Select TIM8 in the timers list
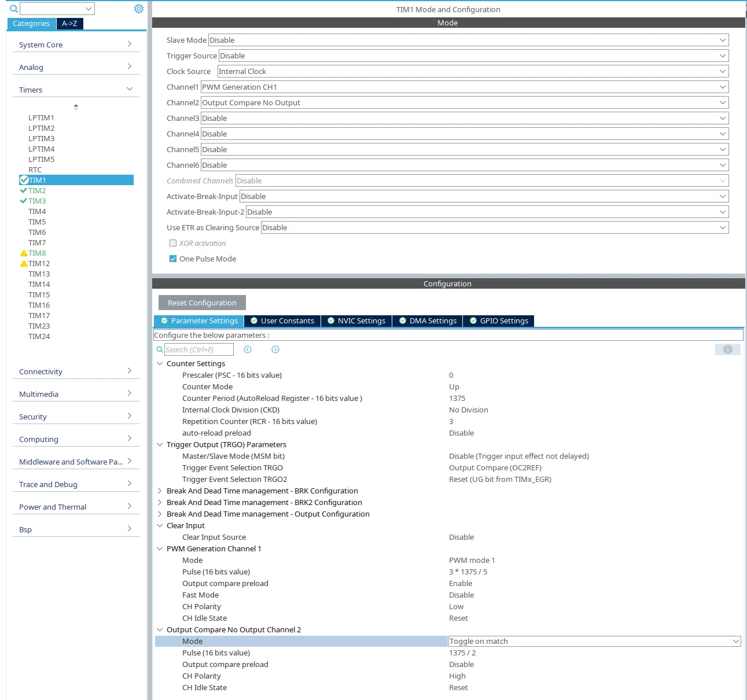747x700 pixels. [x=37, y=253]
